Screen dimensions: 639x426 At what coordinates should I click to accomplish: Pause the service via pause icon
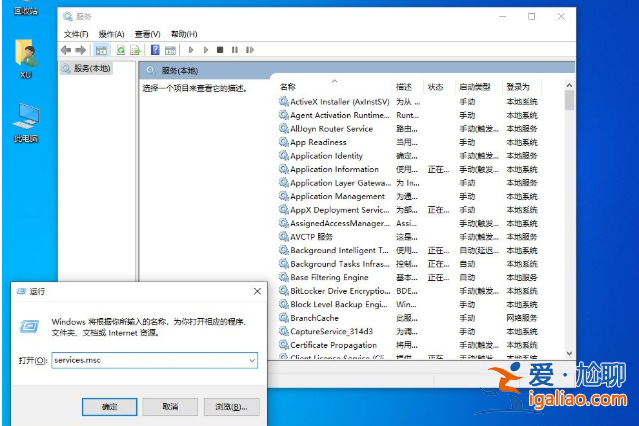click(x=235, y=50)
